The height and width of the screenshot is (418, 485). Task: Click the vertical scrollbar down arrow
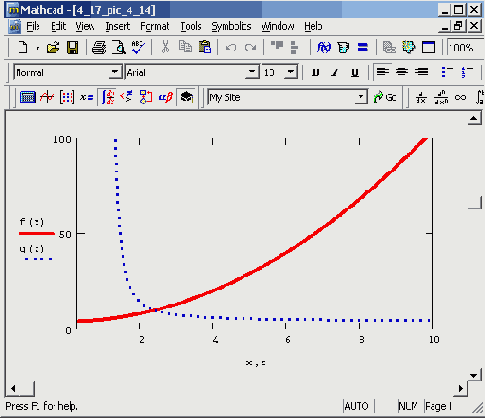(474, 376)
